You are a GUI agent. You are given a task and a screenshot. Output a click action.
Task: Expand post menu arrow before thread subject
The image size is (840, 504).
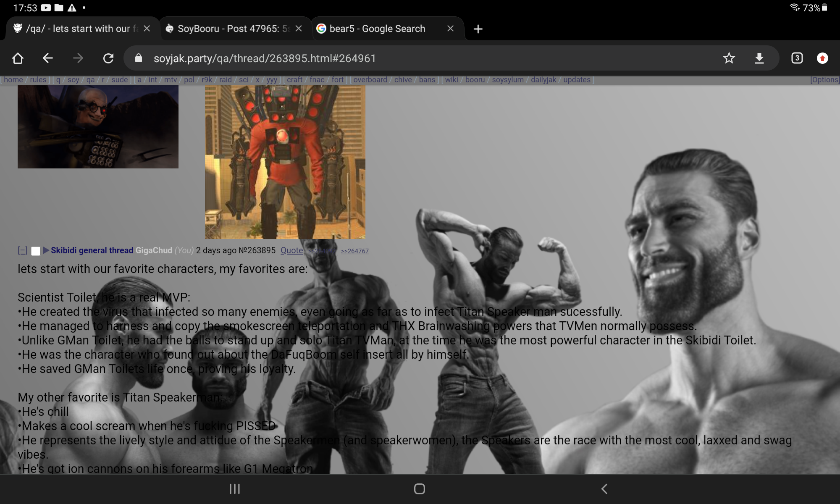[46, 250]
